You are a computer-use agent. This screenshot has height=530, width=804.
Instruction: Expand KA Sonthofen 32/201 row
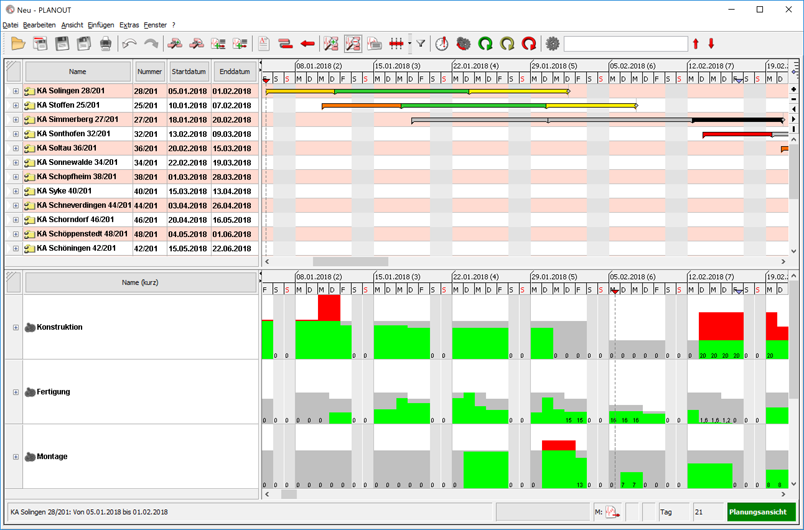coord(16,134)
